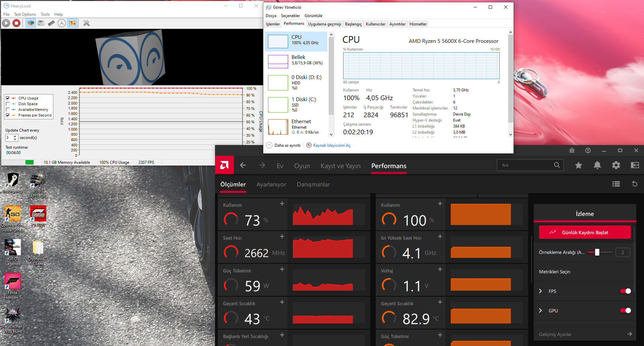Add the Voltaj metric with its plus icon
Screen dimensions: 644x346
click(x=440, y=269)
